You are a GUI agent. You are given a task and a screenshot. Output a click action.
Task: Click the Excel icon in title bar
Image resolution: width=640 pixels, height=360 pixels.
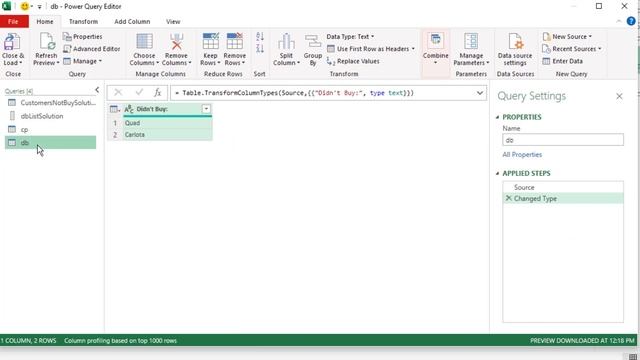[x=6, y=6]
